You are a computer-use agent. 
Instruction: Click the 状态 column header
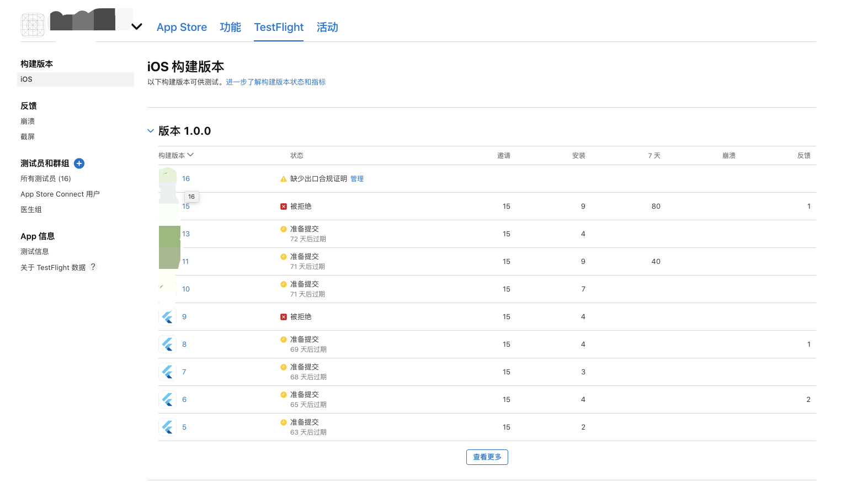tap(297, 156)
